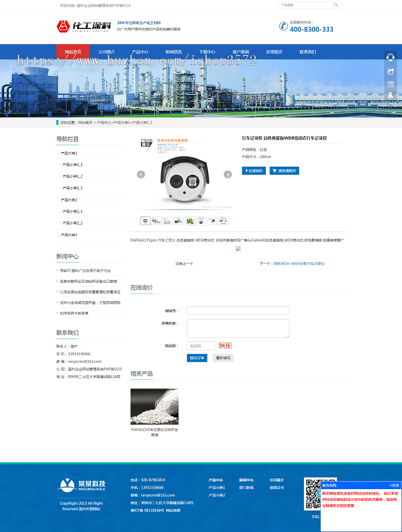Click the 在线询价 blue button
This screenshot has height=532, width=402.
click(254, 171)
